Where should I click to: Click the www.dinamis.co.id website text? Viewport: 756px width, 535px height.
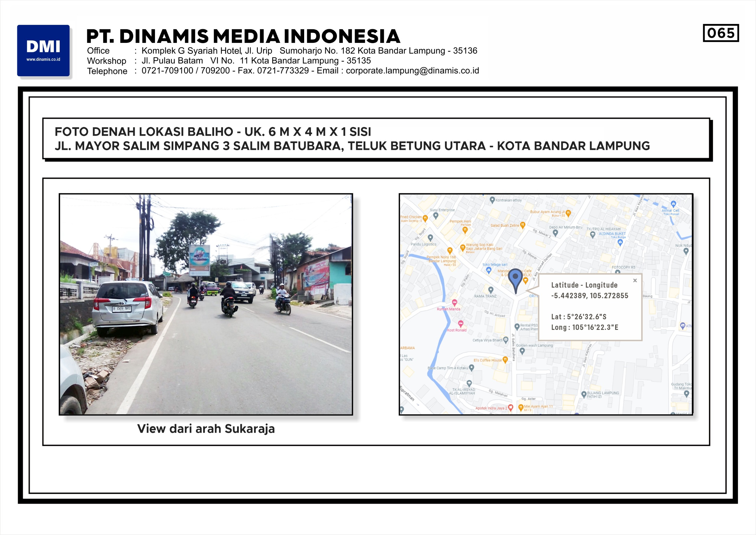click(43, 59)
